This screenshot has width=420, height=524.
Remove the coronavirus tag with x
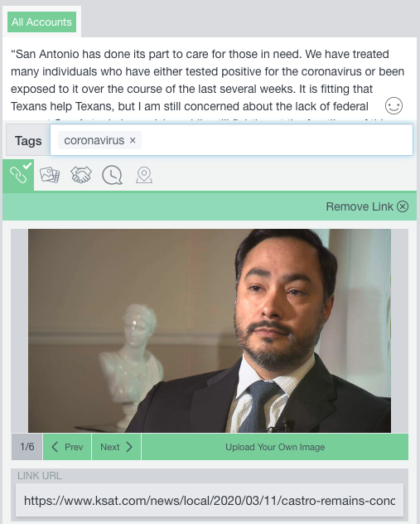coord(133,140)
